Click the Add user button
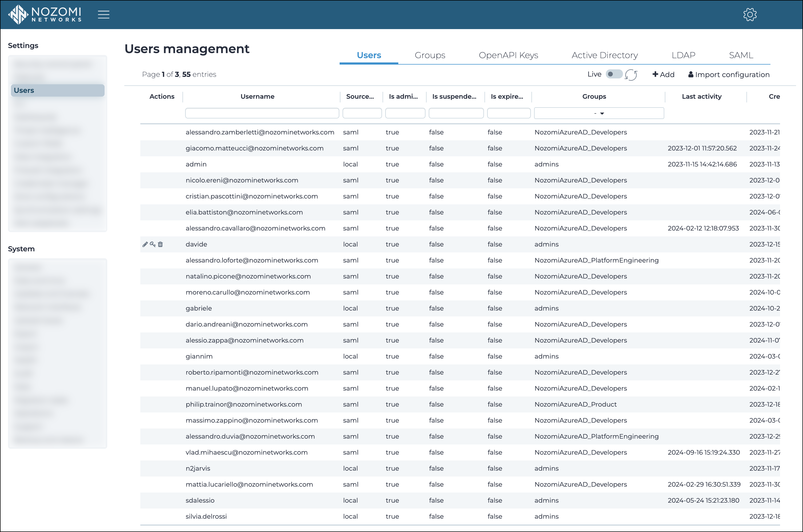The image size is (803, 532). coord(663,75)
